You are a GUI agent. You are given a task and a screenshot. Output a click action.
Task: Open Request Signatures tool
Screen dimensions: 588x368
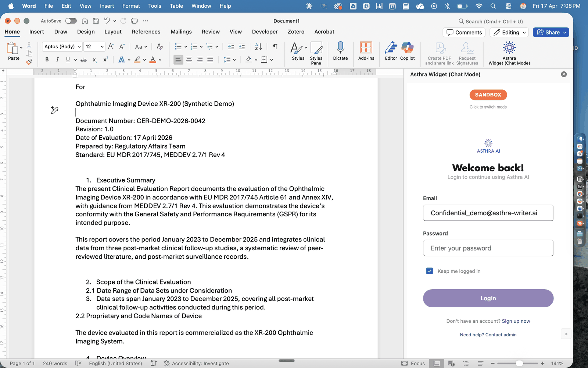(467, 53)
